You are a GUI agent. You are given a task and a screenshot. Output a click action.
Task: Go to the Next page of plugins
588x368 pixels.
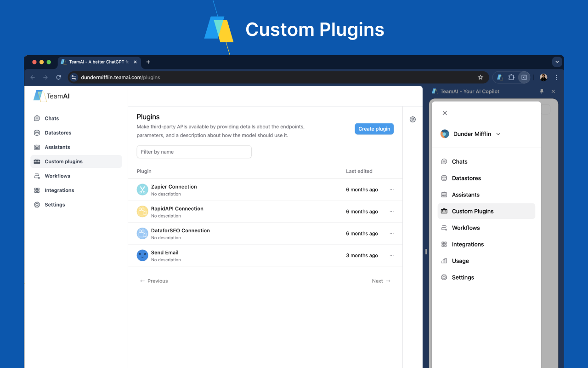point(381,281)
